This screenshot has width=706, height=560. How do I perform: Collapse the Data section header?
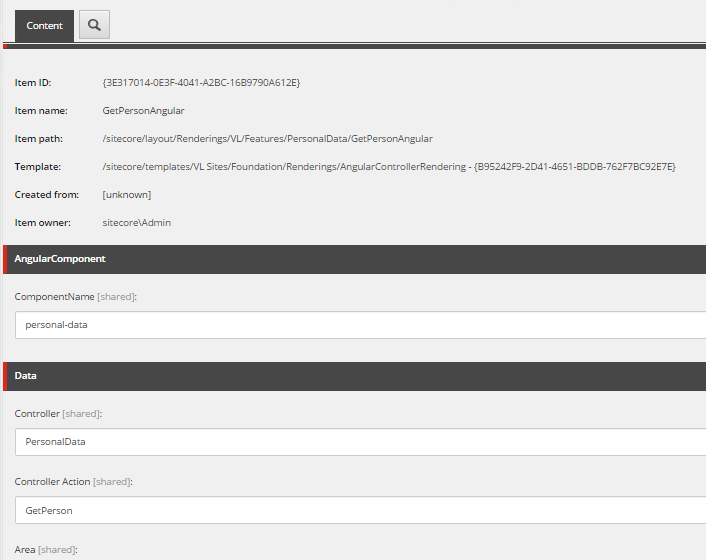click(354, 376)
